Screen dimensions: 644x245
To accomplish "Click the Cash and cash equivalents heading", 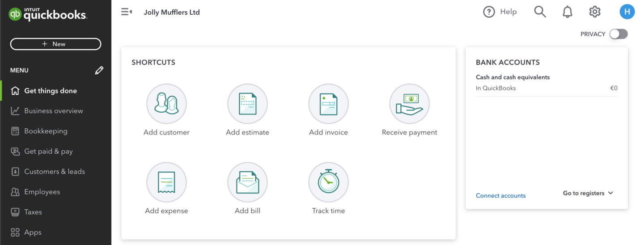I will 513,77.
